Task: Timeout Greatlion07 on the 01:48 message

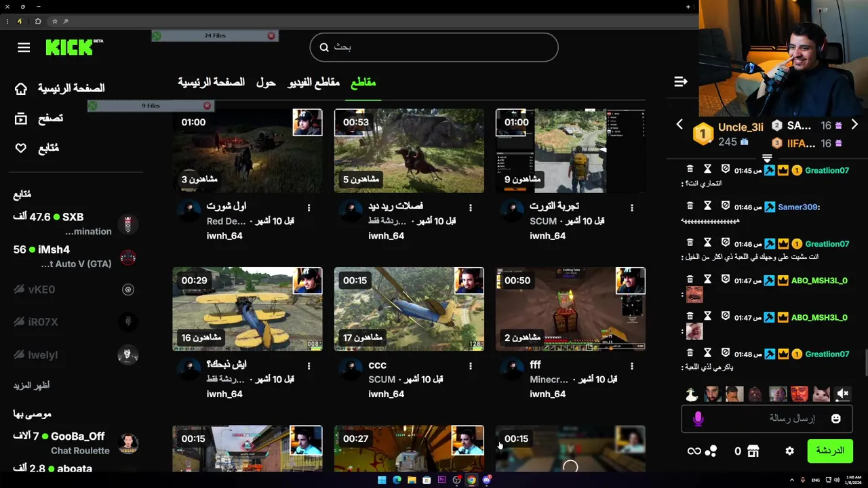Action: pyautogui.click(x=707, y=352)
